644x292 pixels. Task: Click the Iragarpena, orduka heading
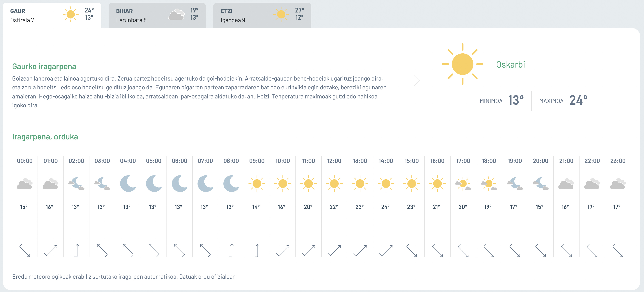coord(45,137)
